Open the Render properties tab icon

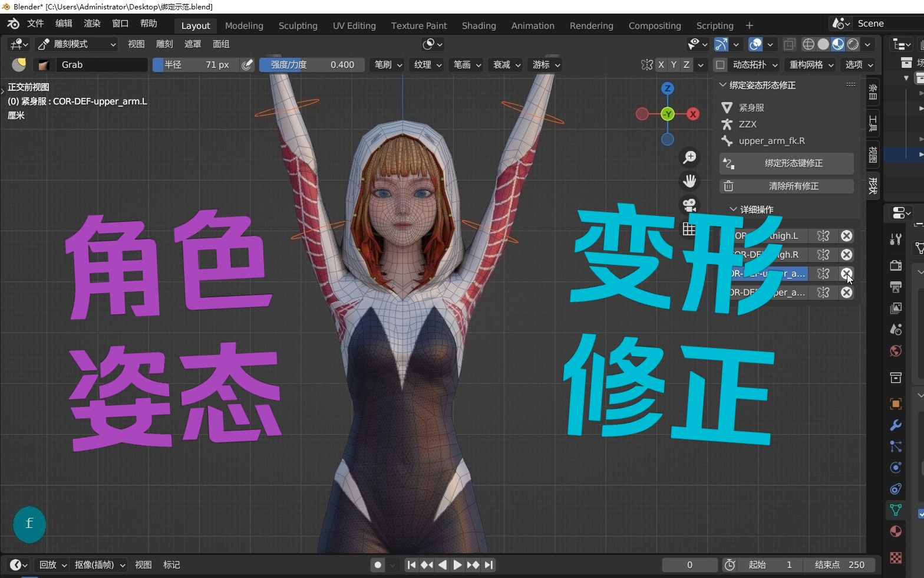coord(896,265)
